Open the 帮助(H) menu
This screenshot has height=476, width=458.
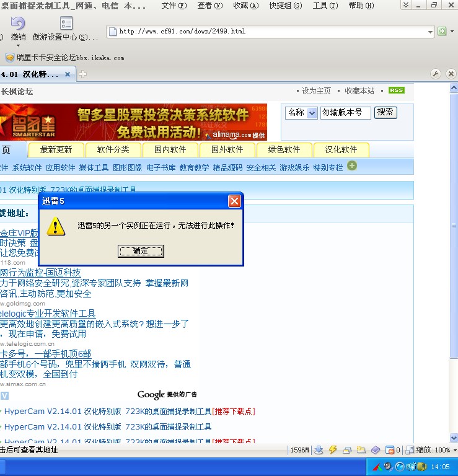pyautogui.click(x=361, y=6)
